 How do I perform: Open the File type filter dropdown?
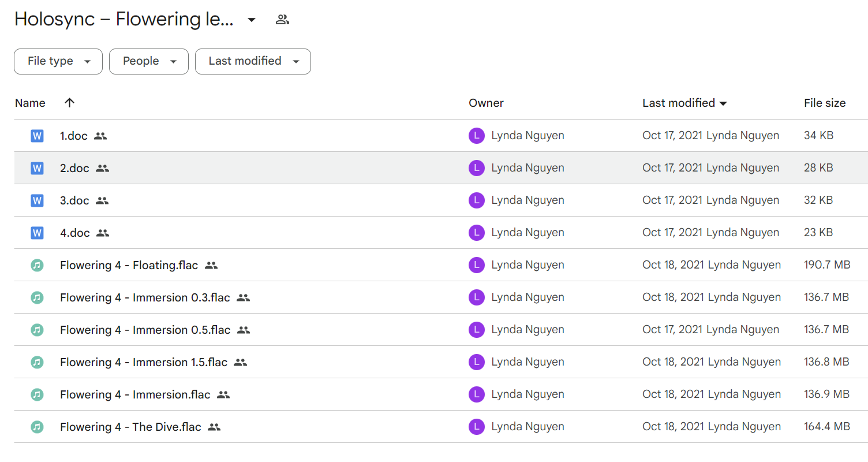tap(58, 61)
